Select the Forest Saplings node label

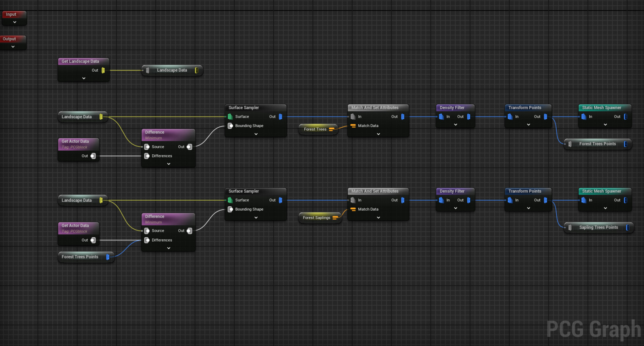point(317,218)
